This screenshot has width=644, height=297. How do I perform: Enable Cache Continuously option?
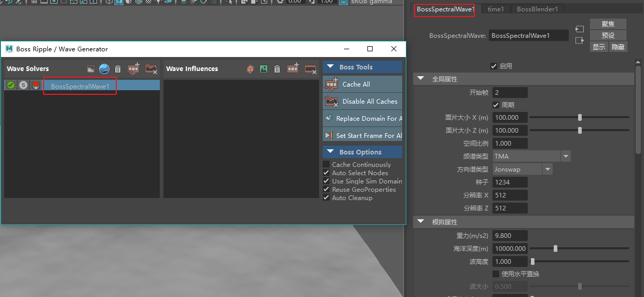(326, 164)
